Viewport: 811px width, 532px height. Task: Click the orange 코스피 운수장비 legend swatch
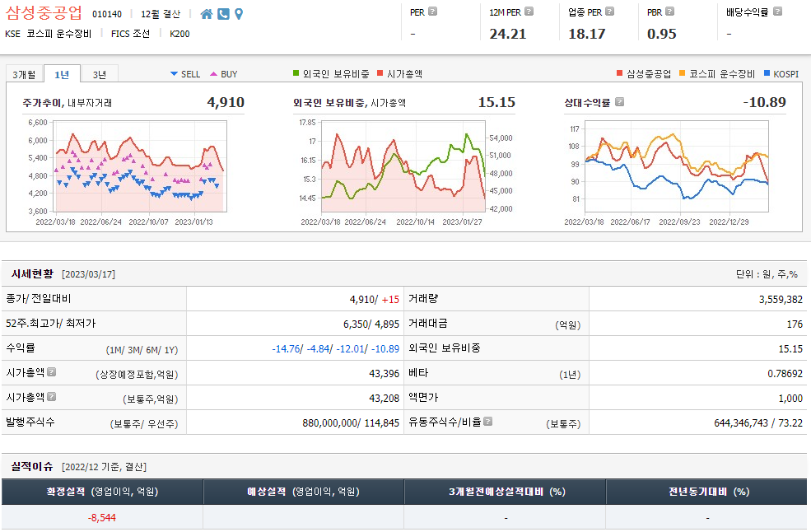click(683, 73)
